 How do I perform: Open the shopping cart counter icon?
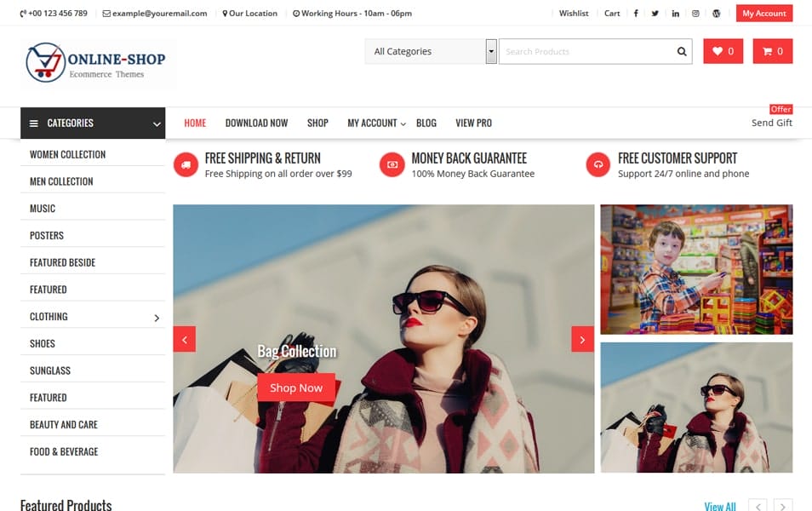772,51
